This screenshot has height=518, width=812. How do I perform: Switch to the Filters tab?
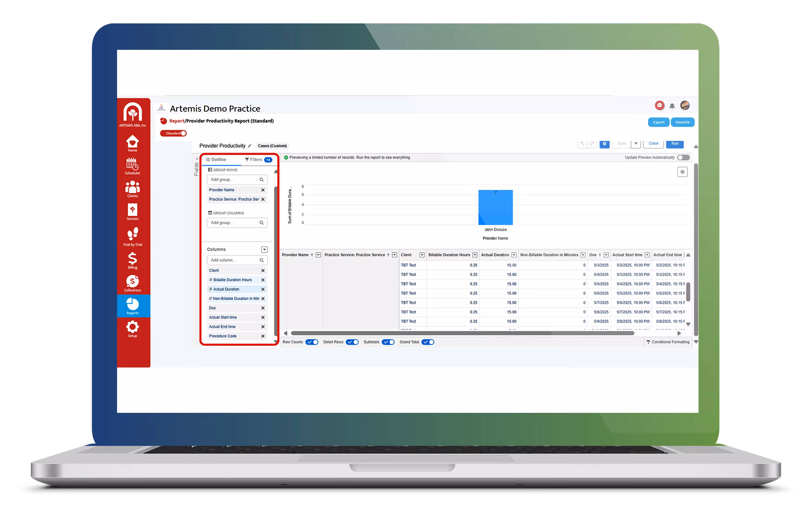256,159
